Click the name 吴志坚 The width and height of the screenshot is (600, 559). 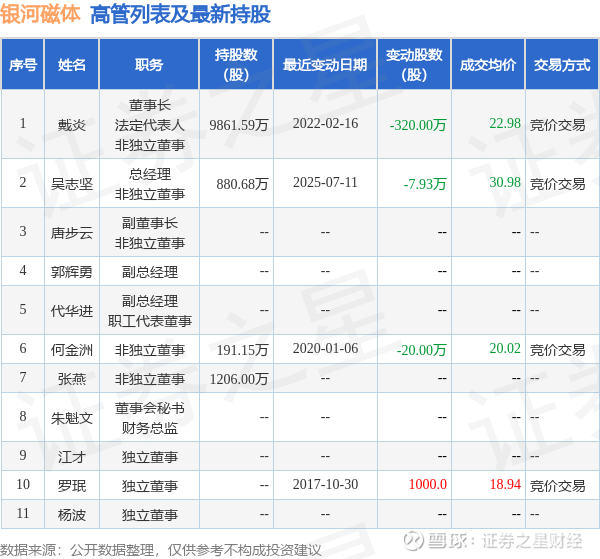tap(72, 184)
